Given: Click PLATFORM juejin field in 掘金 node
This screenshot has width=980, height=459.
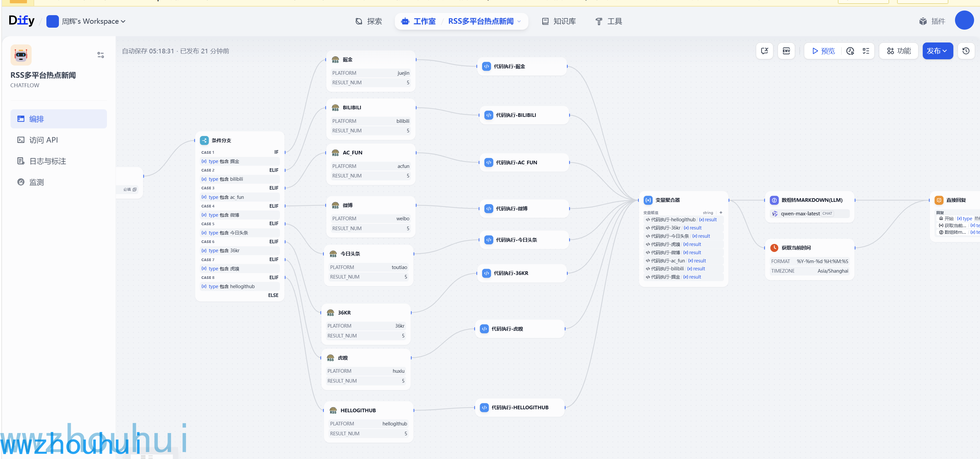Looking at the screenshot, I should pos(371,73).
